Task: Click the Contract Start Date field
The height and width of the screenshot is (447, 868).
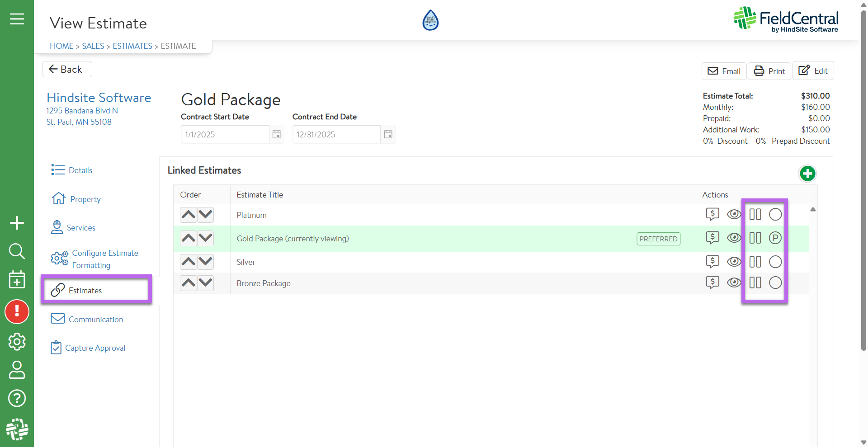Action: pyautogui.click(x=225, y=134)
